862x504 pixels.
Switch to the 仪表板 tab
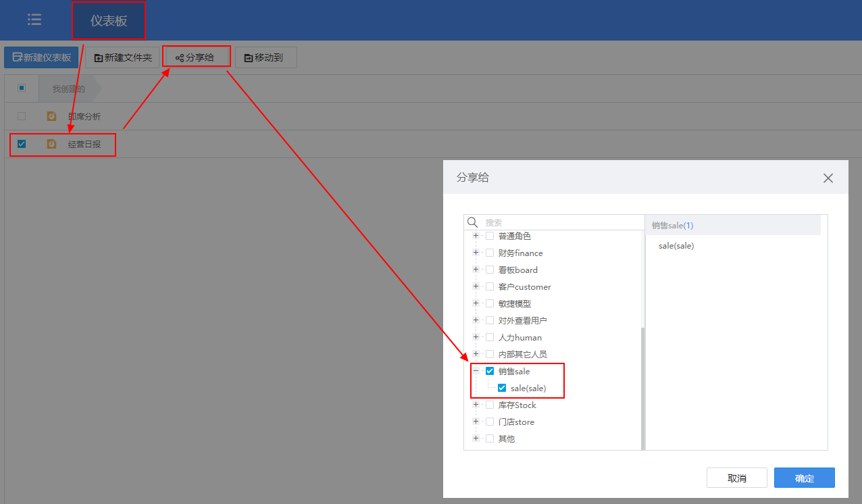tap(109, 20)
